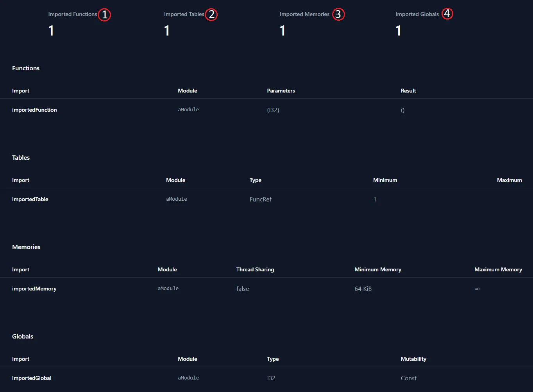
Task: Click the Imported Tables stat label
Action: [184, 14]
